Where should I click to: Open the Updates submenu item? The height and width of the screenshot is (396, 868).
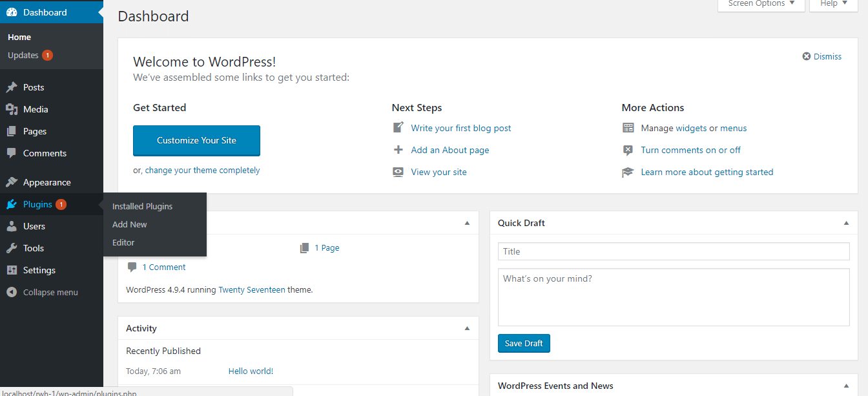(x=23, y=55)
